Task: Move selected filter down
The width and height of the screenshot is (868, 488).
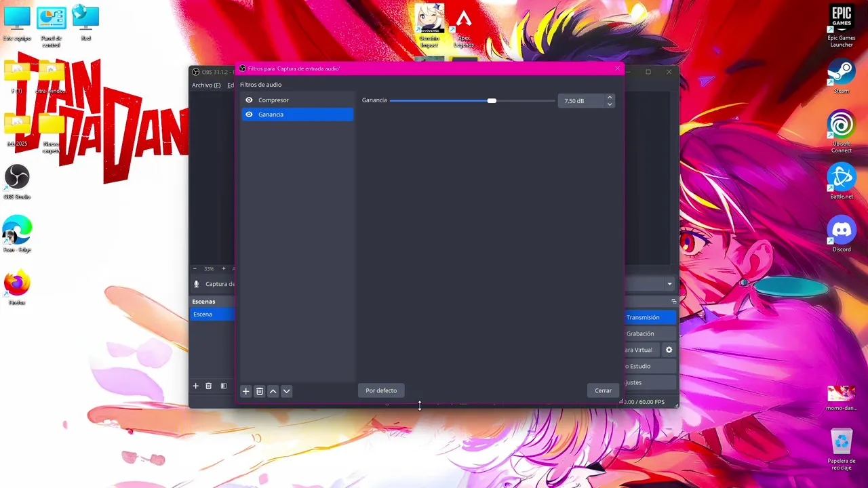Action: 286,391
